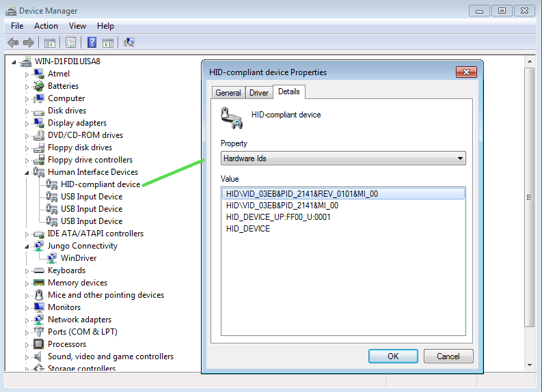Viewport: 542px width, 392px height.
Task: Click the Batteries category icon
Action: (39, 86)
